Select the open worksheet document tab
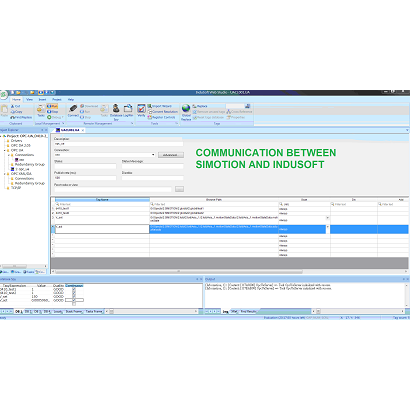This screenshot has height=410, width=410. tap(68, 130)
